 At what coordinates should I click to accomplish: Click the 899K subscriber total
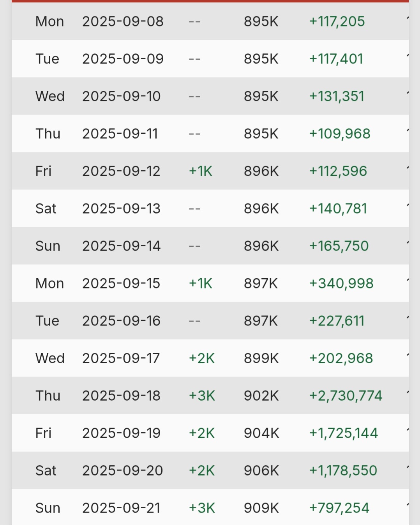click(x=261, y=358)
